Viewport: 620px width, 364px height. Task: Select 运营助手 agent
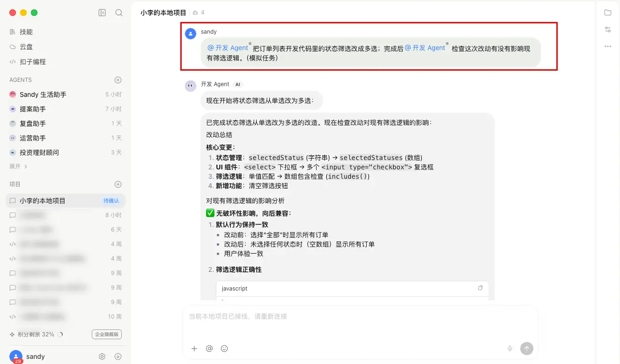click(66, 138)
